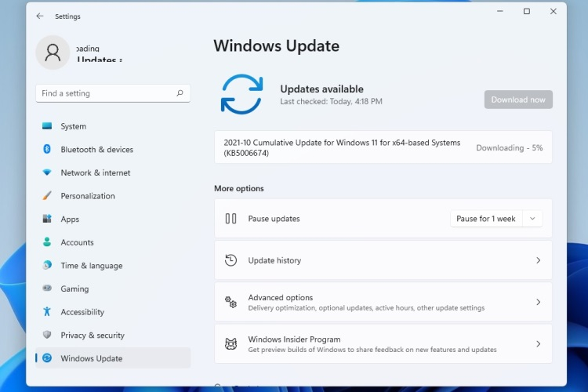Click Pause for 1 week button

point(486,218)
